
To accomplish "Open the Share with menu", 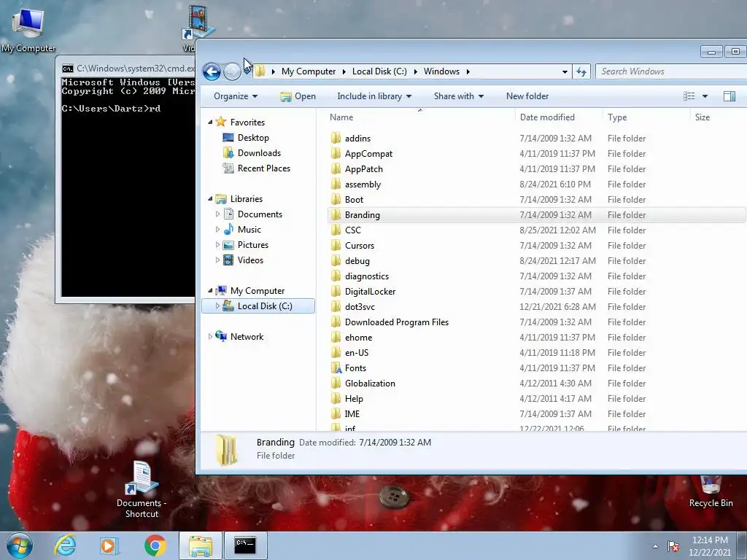I will 458,96.
